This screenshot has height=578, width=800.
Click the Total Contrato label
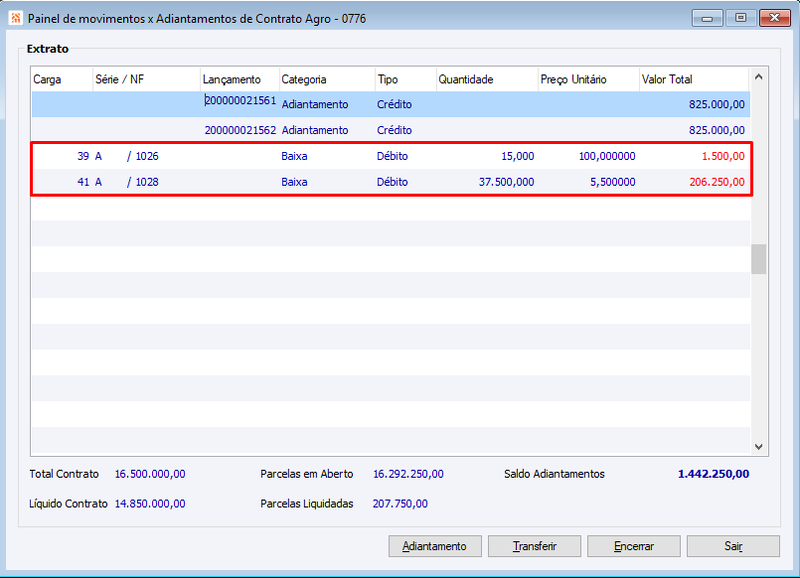point(64,474)
